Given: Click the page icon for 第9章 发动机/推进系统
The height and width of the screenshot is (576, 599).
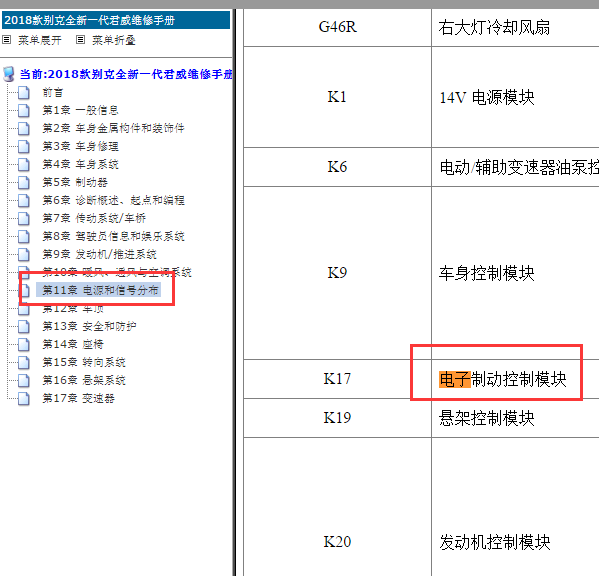Looking at the screenshot, I should click(x=24, y=254).
